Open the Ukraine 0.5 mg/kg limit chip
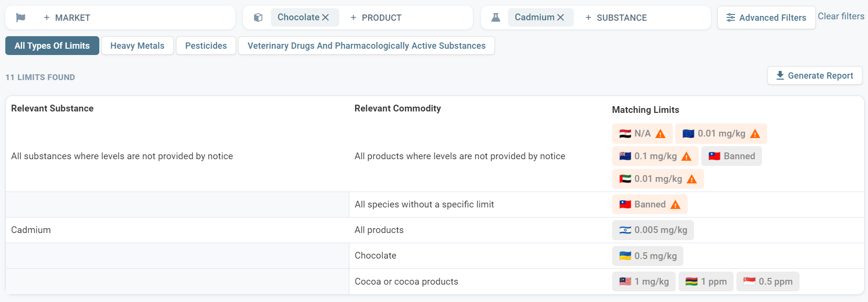Viewport: 868px width, 302px height. (648, 256)
